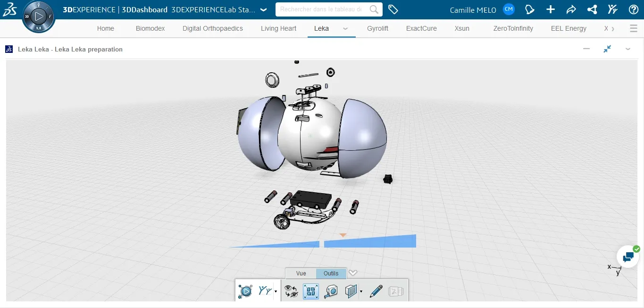Open the Living Heart tab

click(x=278, y=28)
